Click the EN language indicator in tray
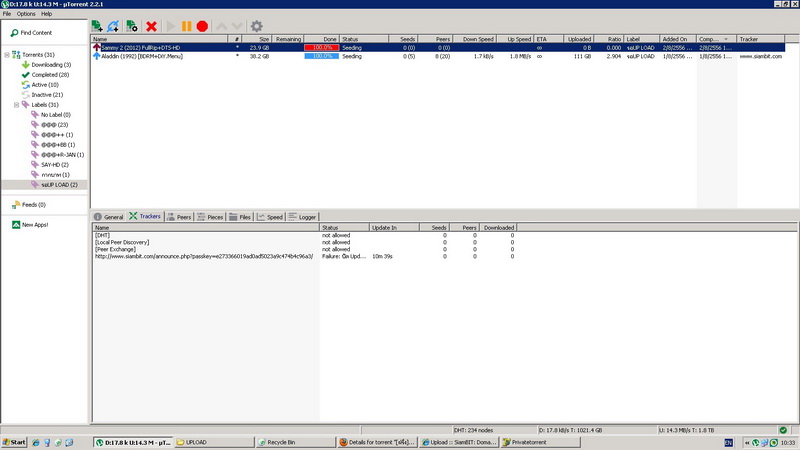 point(729,442)
